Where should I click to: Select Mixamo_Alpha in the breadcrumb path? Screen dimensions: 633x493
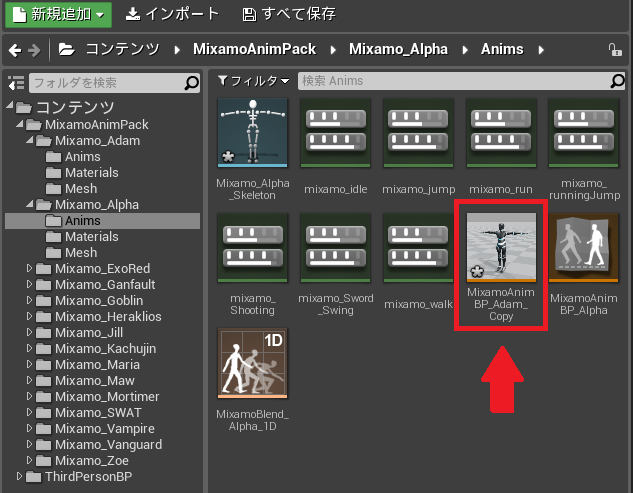(x=398, y=49)
